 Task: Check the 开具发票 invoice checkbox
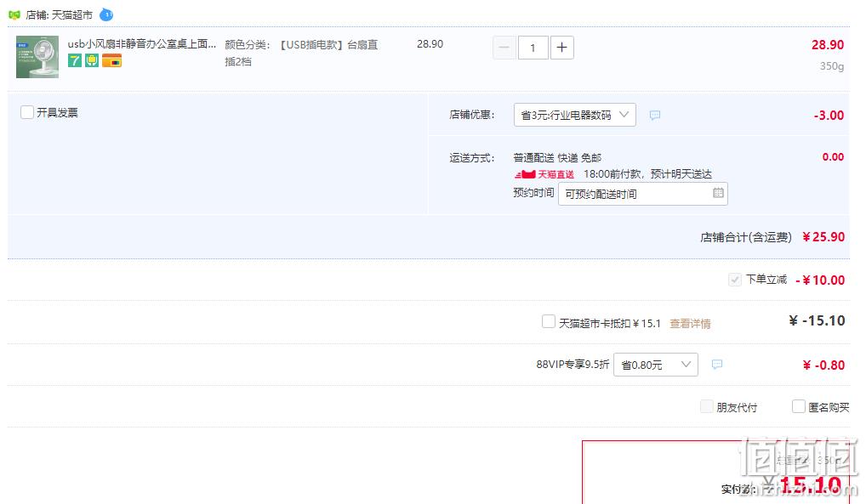[x=27, y=112]
